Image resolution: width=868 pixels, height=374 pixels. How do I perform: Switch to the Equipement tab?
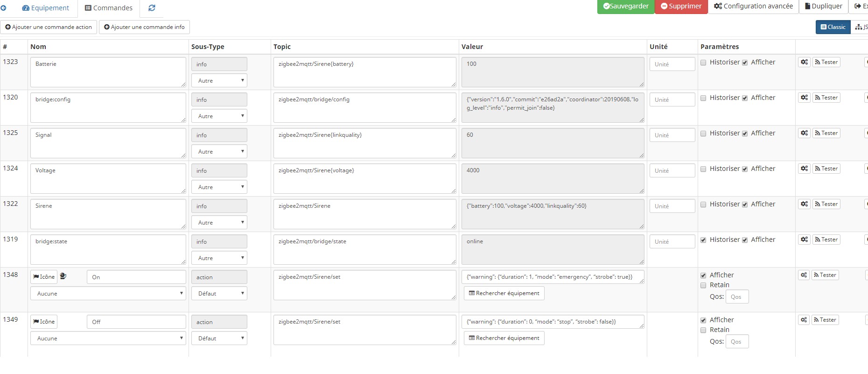[45, 8]
